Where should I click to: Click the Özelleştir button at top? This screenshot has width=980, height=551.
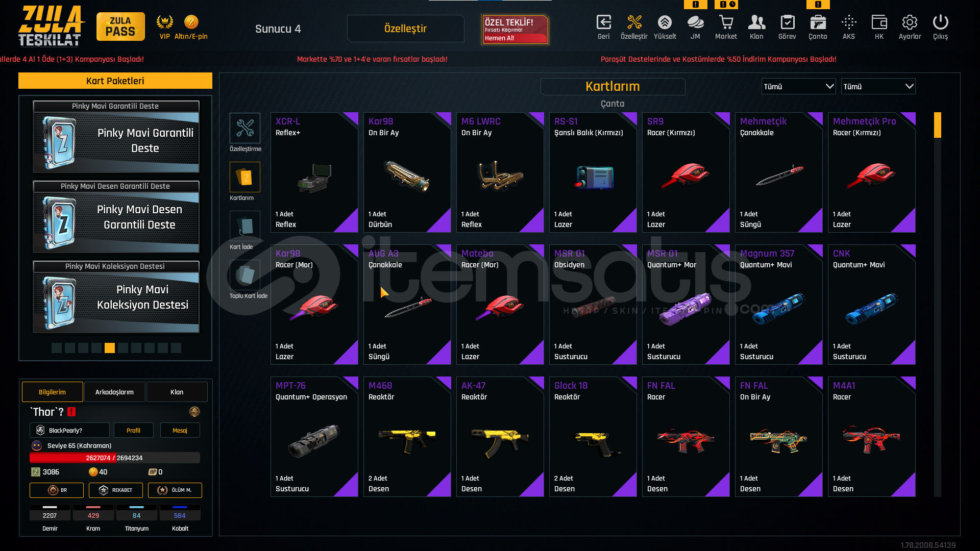tap(405, 29)
